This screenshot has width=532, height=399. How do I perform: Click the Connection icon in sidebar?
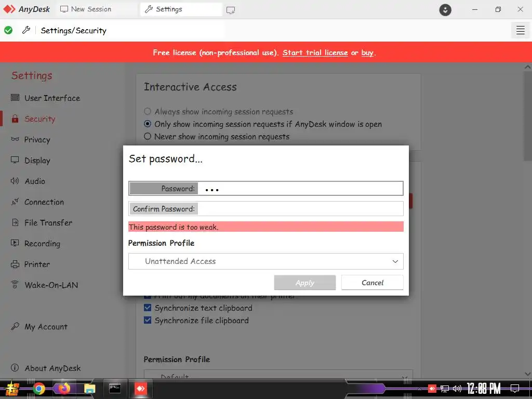15,202
